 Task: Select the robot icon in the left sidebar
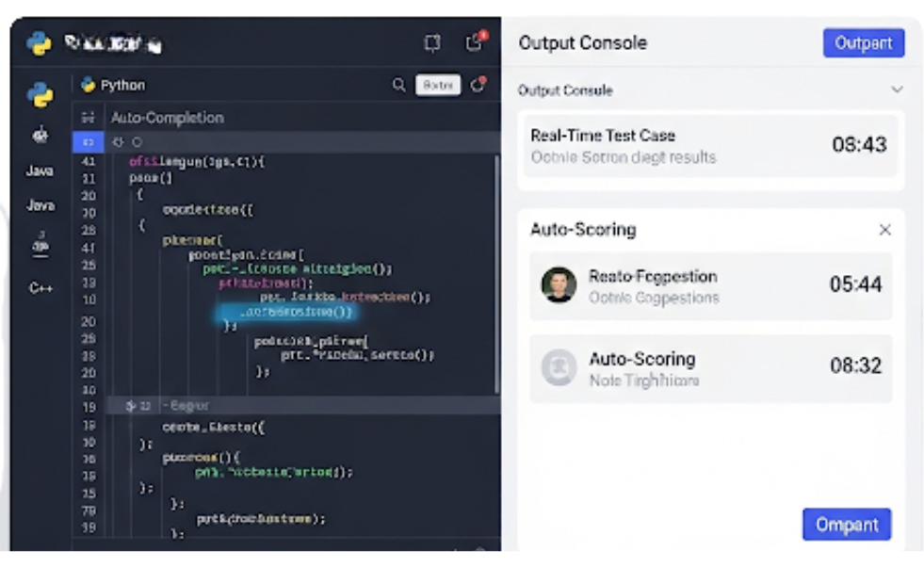[40, 136]
